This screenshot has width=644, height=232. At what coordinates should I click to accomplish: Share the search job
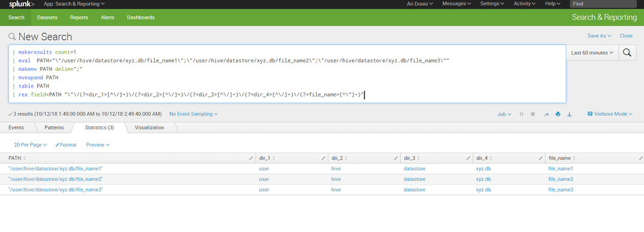click(x=546, y=114)
